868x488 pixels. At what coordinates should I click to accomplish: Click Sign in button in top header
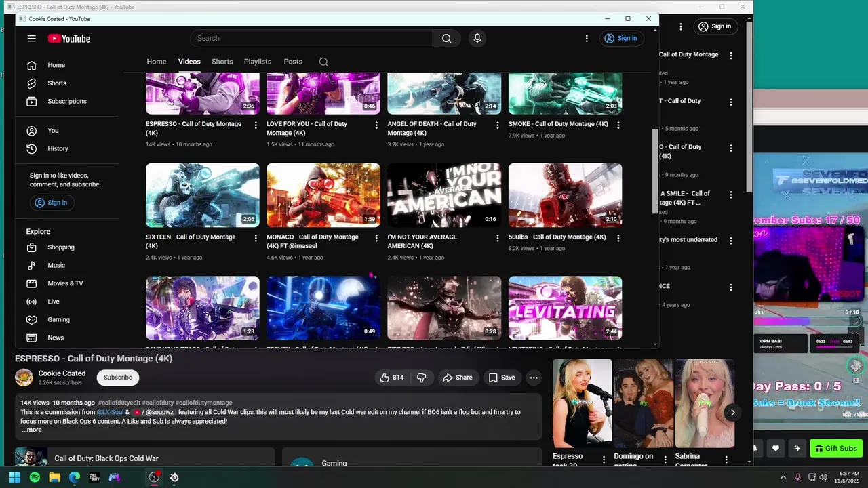pos(622,39)
